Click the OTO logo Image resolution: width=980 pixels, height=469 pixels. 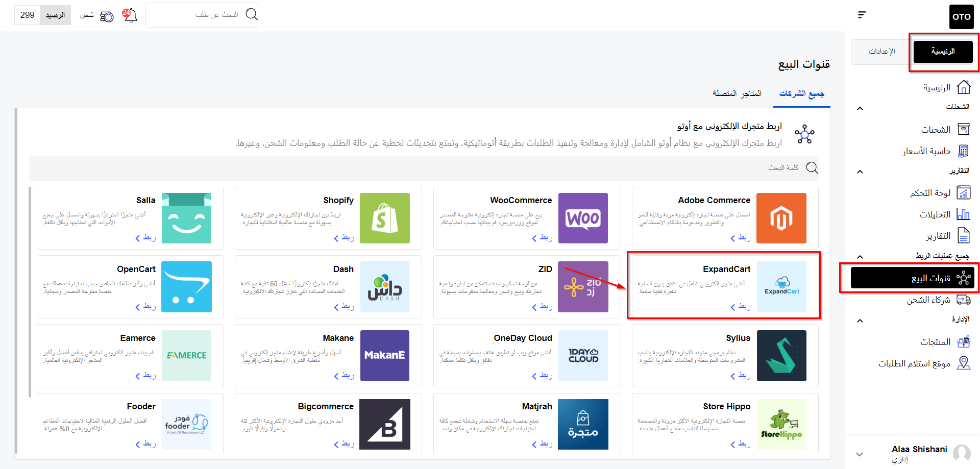961,17
